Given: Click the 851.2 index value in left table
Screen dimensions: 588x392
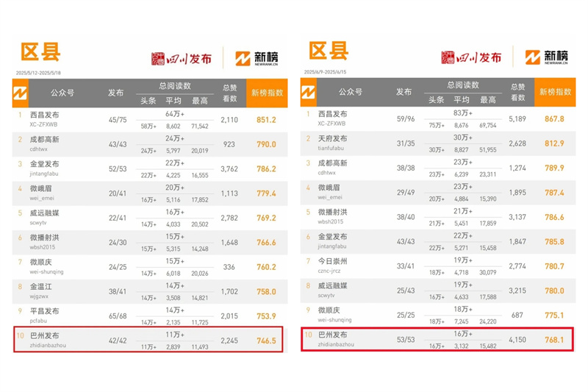Looking at the screenshot, I should pos(264,120).
